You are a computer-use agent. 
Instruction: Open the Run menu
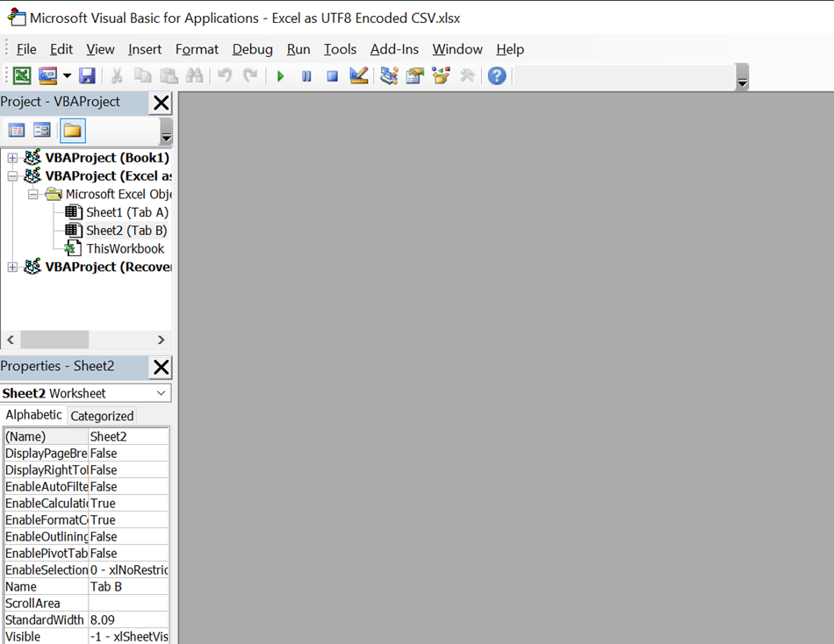click(298, 49)
